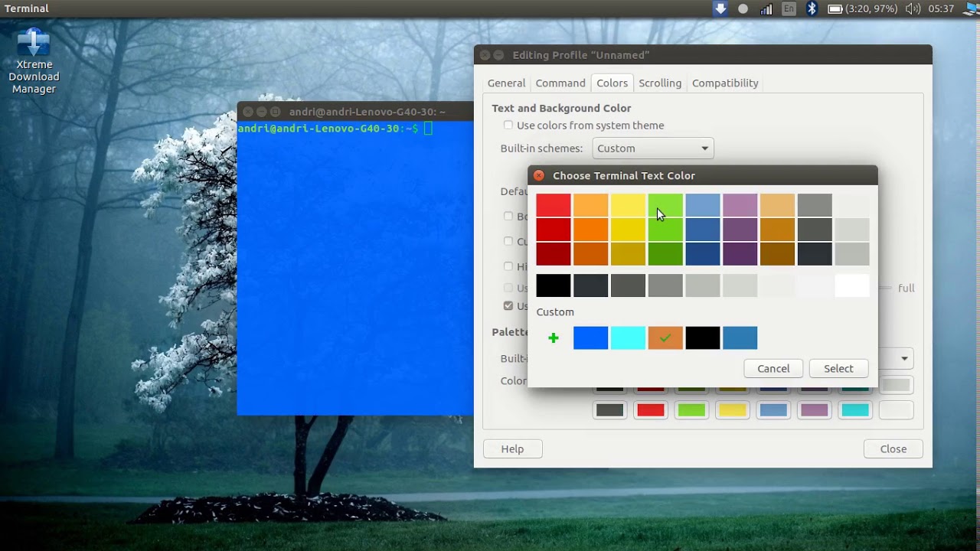Open Xtreme Download Manager desktop icon
The width and height of the screenshot is (980, 551).
coord(34,61)
